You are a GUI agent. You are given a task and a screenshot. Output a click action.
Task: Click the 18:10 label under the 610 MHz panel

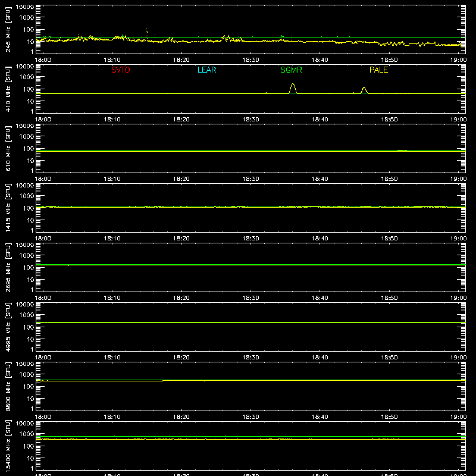(x=112, y=179)
